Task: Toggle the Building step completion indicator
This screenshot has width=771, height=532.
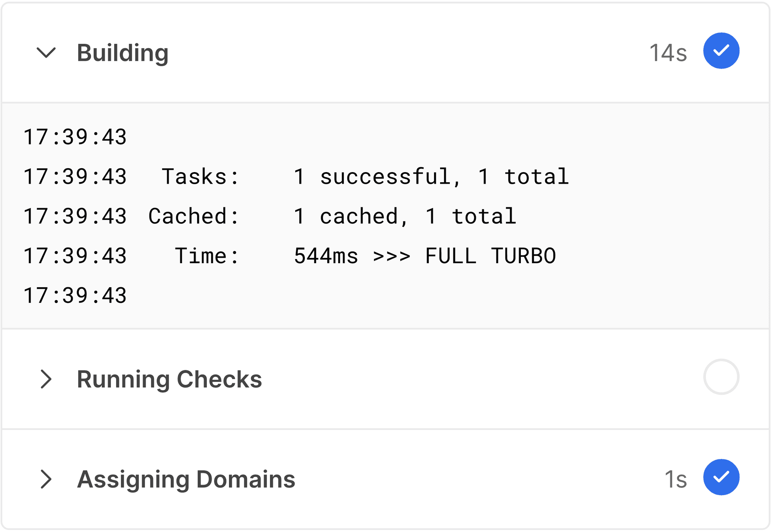Action: (721, 51)
